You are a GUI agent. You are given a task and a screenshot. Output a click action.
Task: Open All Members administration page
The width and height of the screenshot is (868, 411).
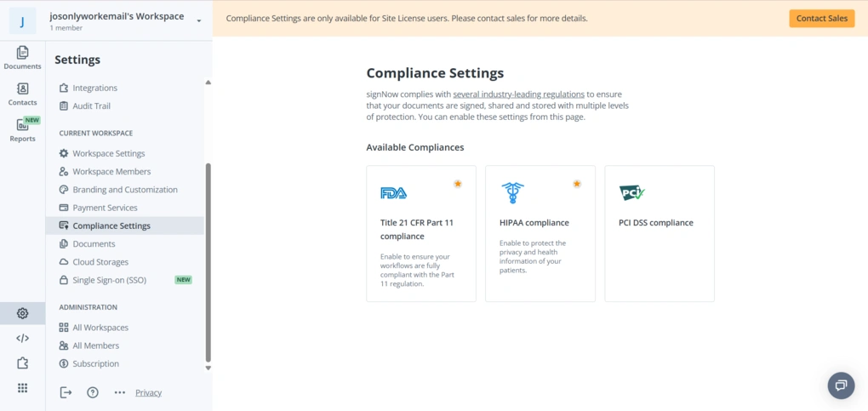click(96, 345)
